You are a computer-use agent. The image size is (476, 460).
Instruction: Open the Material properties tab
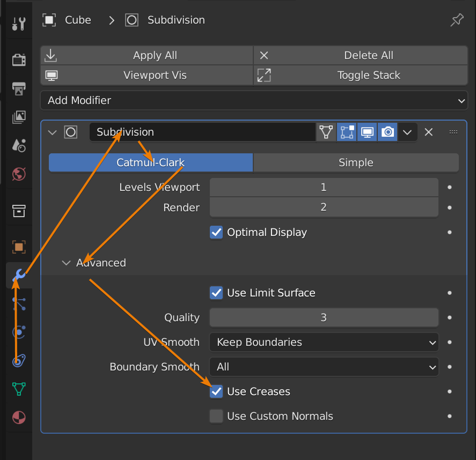click(19, 417)
